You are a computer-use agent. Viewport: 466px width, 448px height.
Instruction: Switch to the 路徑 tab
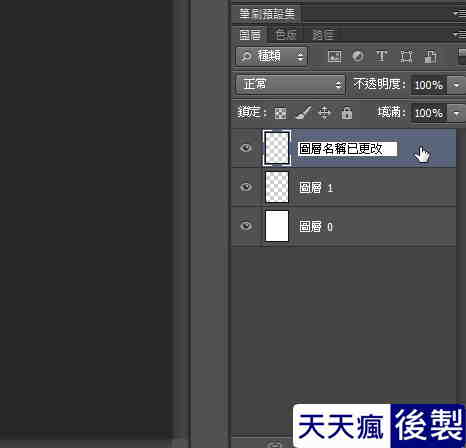(323, 34)
